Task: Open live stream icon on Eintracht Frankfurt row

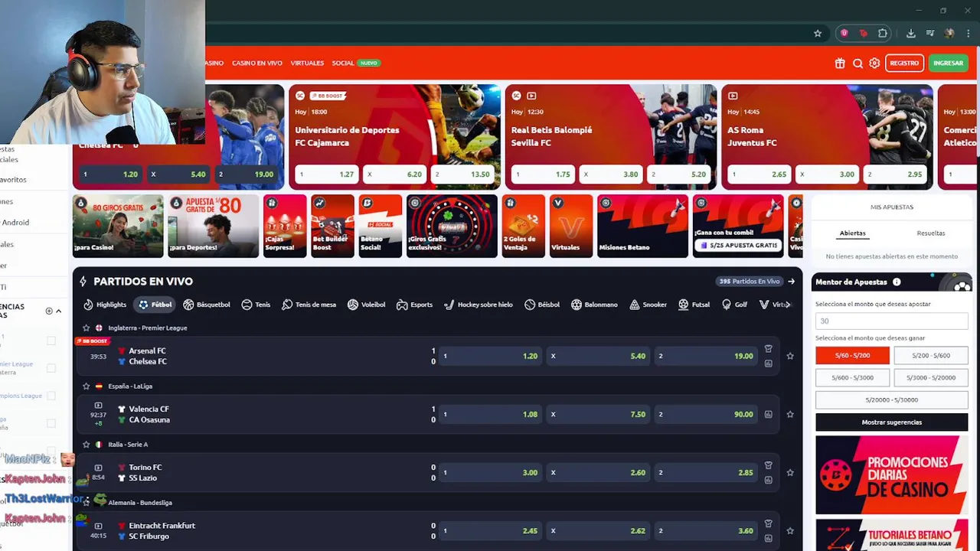Action: click(x=98, y=526)
